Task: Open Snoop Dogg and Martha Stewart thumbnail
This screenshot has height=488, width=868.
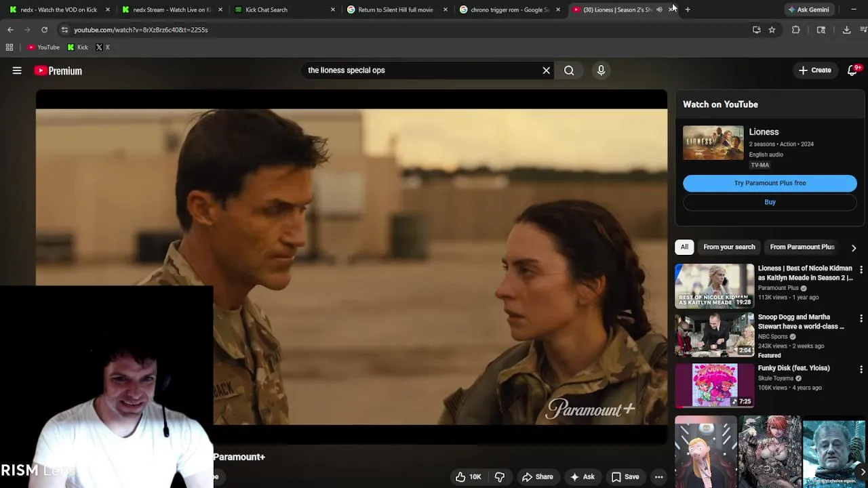Action: click(x=714, y=335)
